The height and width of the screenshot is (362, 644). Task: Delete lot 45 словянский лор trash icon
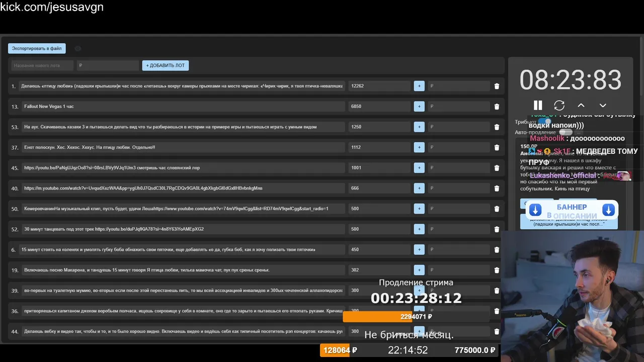pyautogui.click(x=497, y=168)
